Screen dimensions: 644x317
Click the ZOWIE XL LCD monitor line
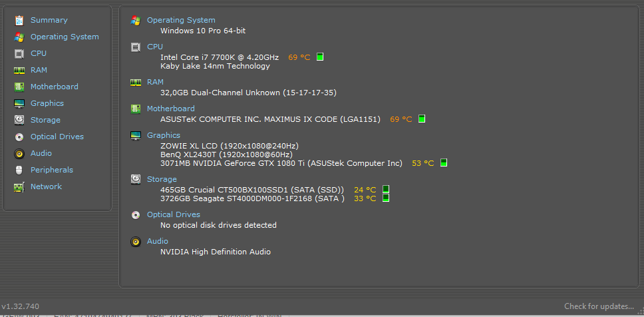(229, 146)
